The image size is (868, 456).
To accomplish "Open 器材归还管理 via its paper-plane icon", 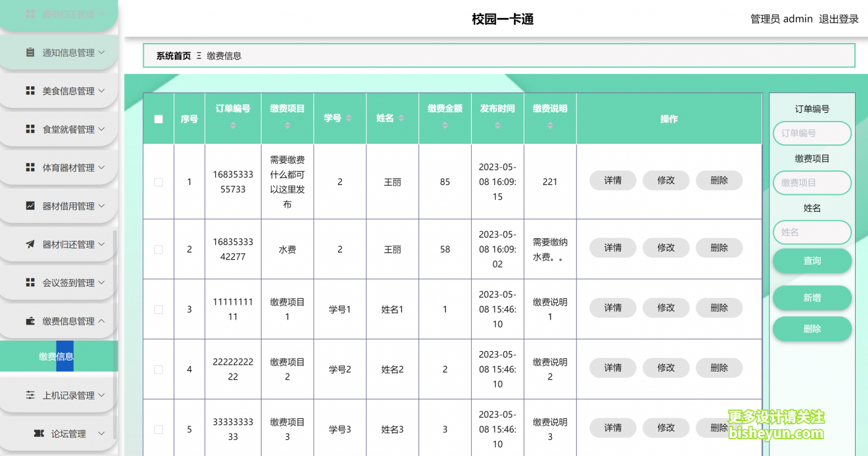I will tap(29, 244).
